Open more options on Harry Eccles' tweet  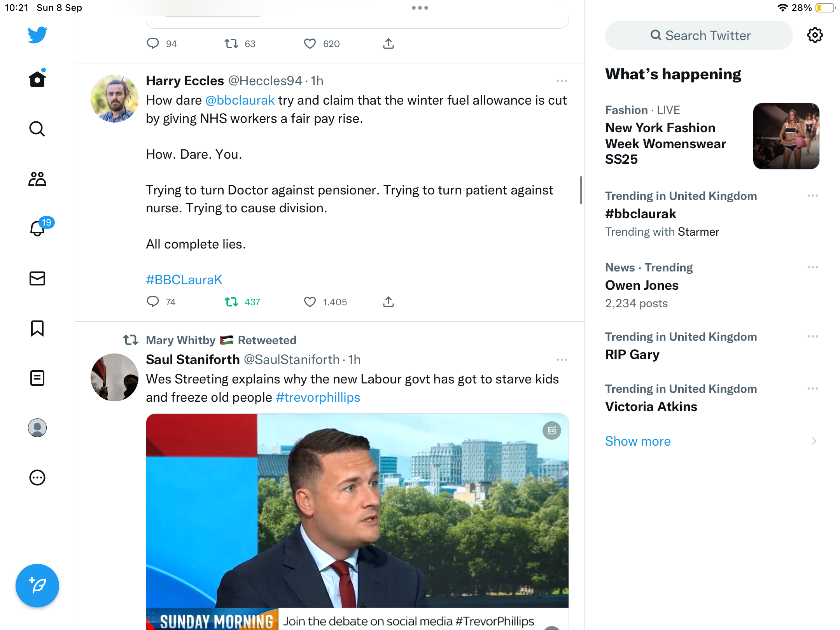(x=562, y=81)
